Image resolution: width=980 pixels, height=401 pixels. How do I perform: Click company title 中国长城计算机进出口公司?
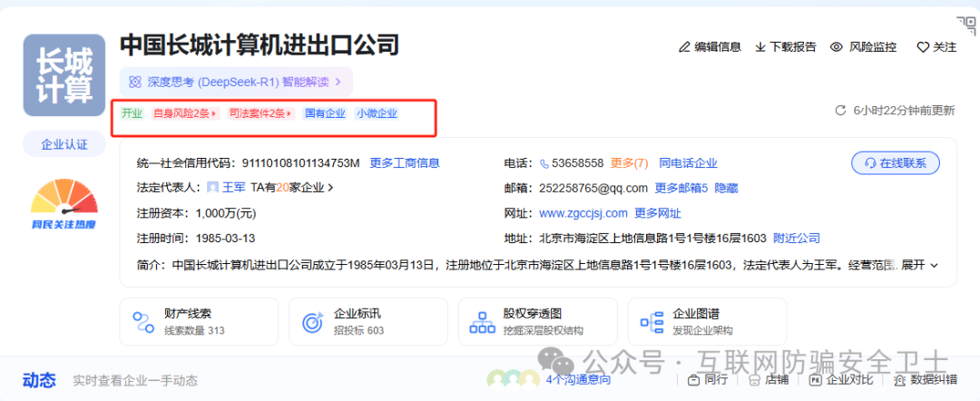[x=260, y=45]
